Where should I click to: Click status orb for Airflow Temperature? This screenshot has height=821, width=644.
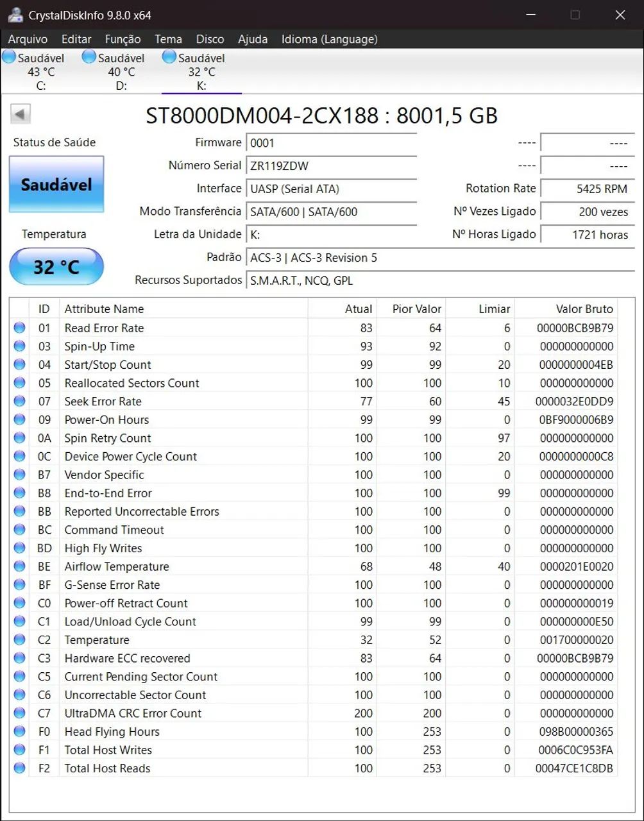pos(19,566)
